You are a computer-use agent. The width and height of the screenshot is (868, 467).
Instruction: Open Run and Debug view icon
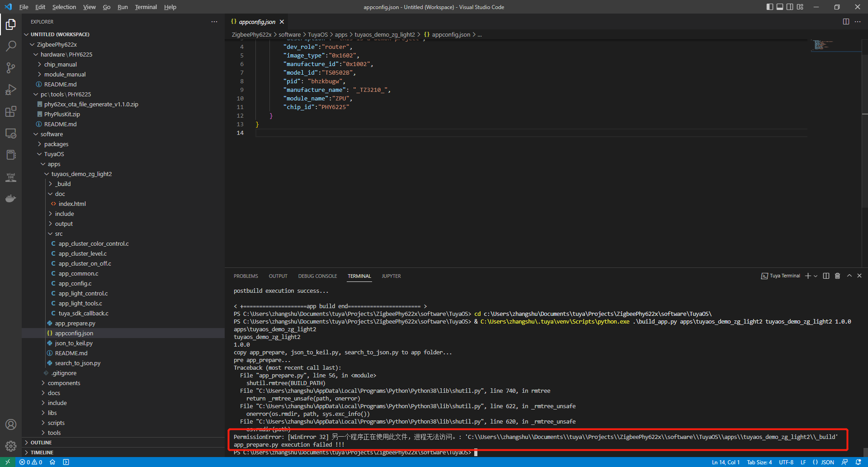(11, 90)
